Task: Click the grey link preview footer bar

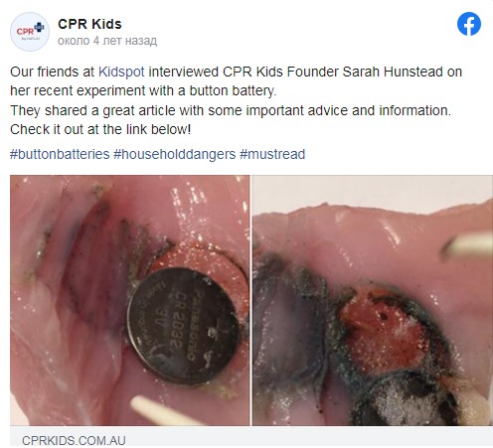Action: point(251,437)
